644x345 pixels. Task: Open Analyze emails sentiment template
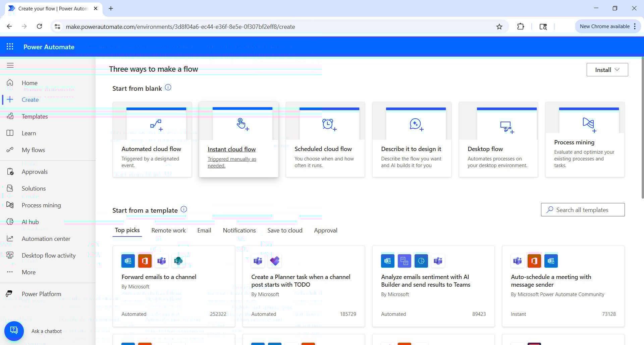(426, 281)
